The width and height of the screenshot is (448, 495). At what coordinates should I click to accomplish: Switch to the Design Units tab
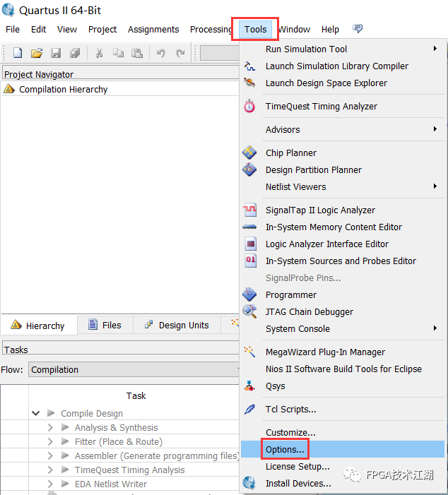point(177,325)
